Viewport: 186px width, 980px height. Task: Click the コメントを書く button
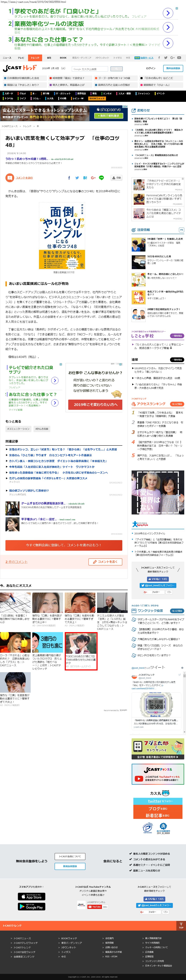tap(105, 562)
